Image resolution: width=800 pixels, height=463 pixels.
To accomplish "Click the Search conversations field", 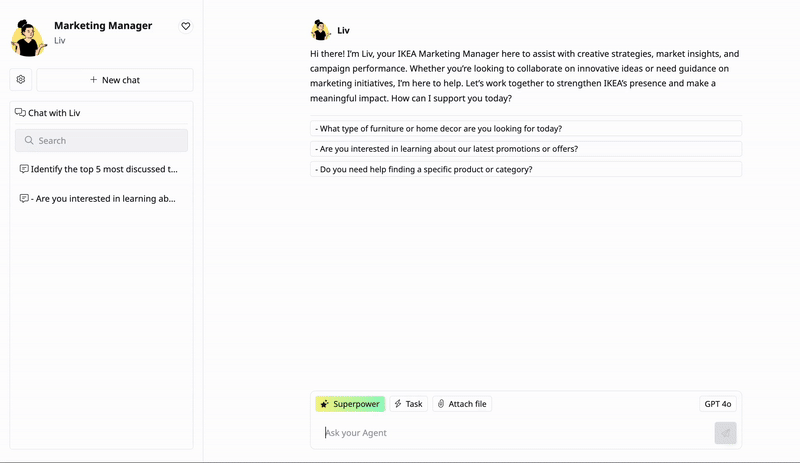I will pyautogui.click(x=102, y=140).
